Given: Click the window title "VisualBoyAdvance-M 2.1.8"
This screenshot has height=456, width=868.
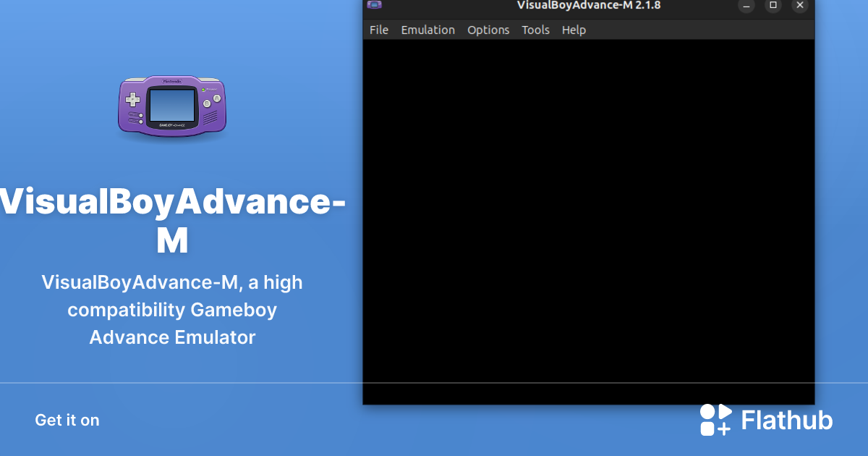Looking at the screenshot, I should coord(587,6).
